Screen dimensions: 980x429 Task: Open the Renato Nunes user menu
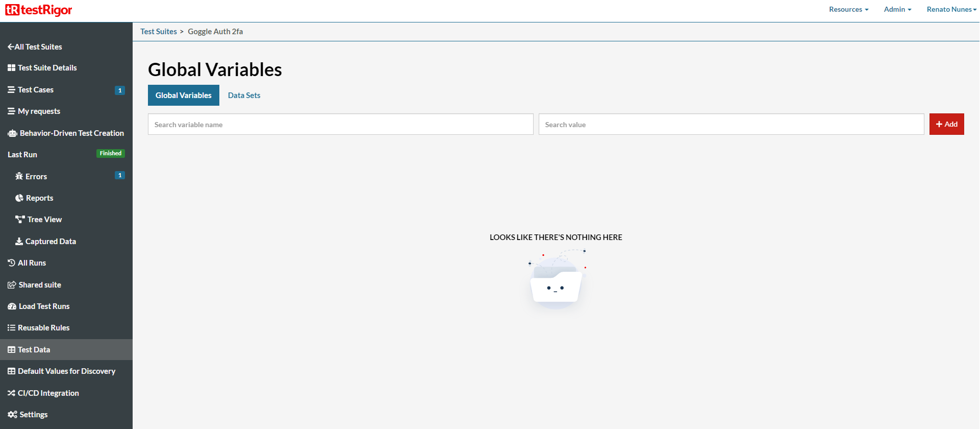[951, 9]
